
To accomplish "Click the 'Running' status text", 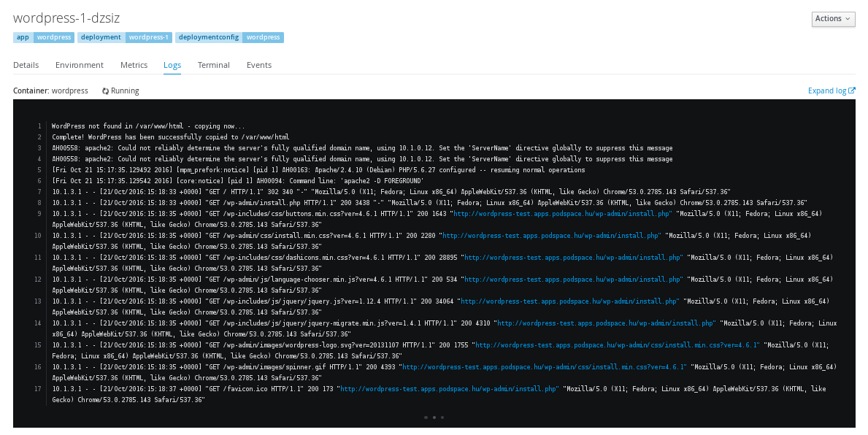I will pyautogui.click(x=125, y=91).
